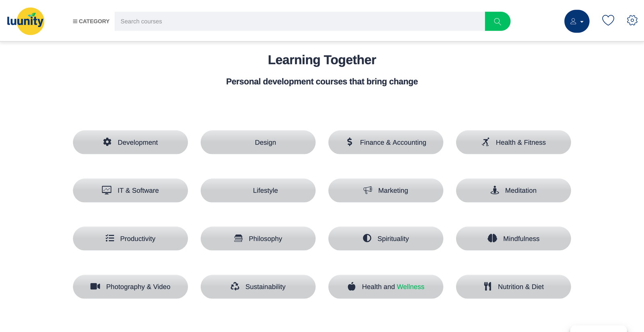Select the Lifestyle category

[258, 191]
